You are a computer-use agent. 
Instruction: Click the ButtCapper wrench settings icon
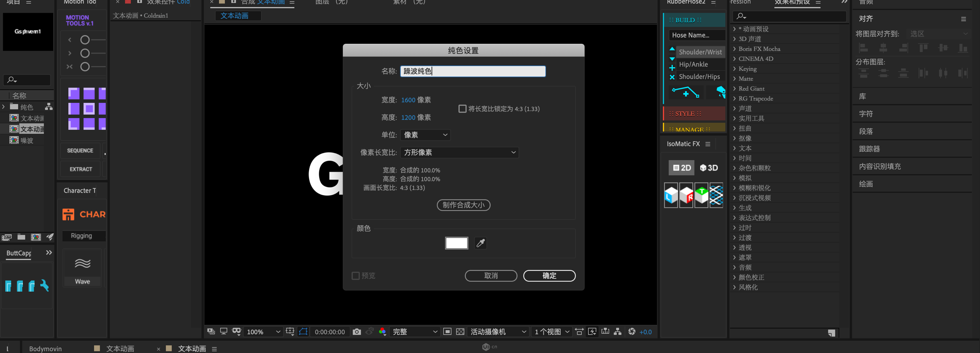pyautogui.click(x=44, y=286)
